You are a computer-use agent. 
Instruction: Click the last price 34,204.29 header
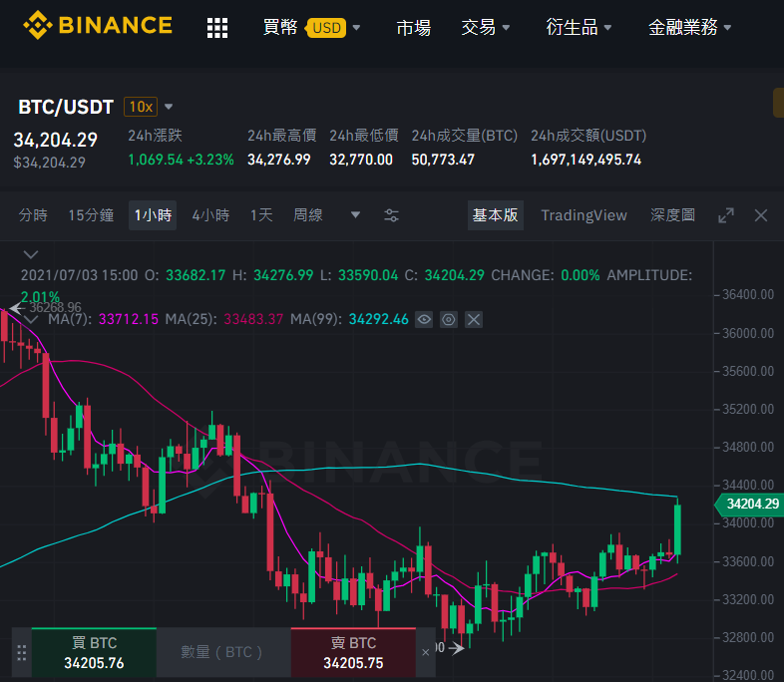(x=56, y=140)
